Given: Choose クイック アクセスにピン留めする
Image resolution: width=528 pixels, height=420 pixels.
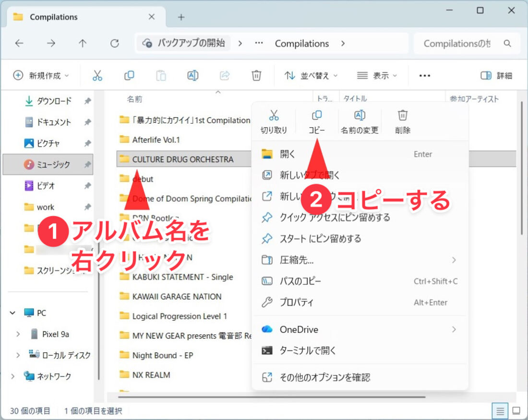Looking at the screenshot, I should pyautogui.click(x=360, y=218).
